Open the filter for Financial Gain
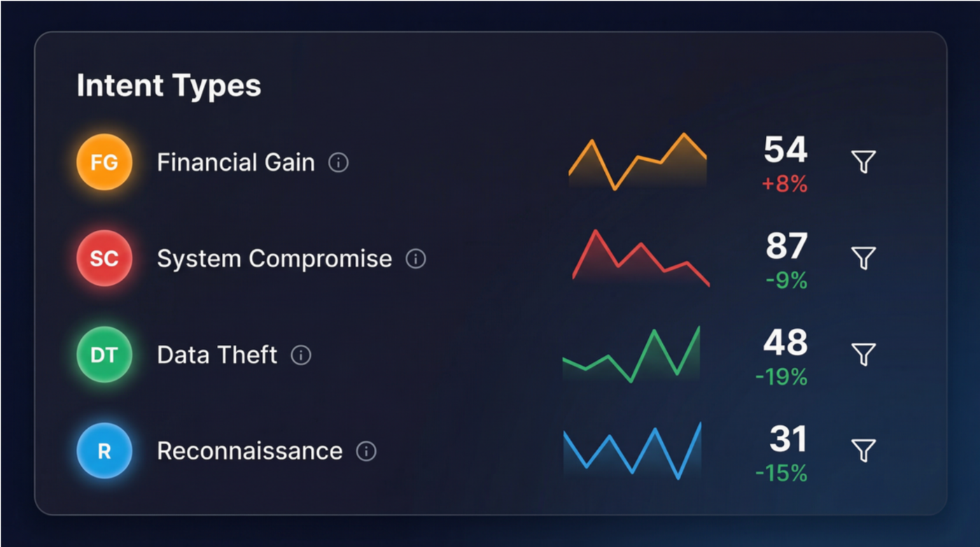Screen dimensions: 980x547 (x=864, y=160)
